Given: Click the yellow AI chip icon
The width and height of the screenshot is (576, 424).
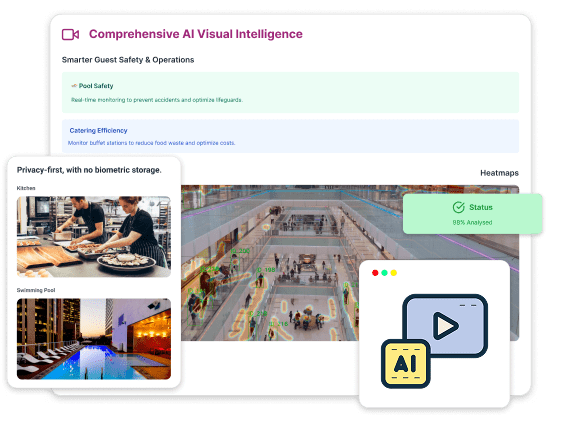Looking at the screenshot, I should pos(406,363).
